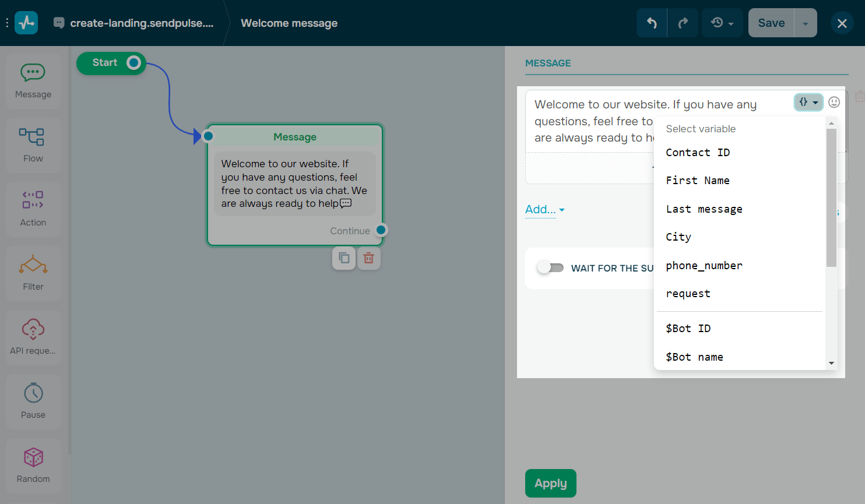Select the Flow block tool

click(x=33, y=144)
